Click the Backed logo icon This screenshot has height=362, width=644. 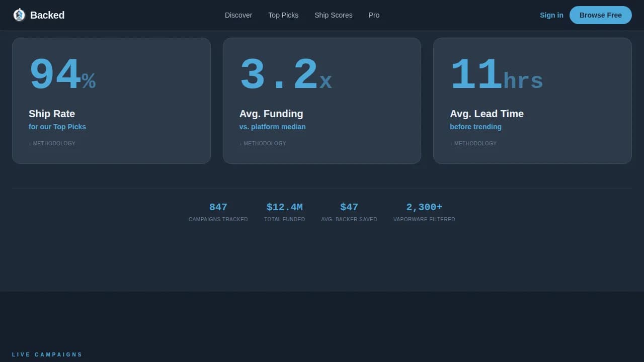19,15
